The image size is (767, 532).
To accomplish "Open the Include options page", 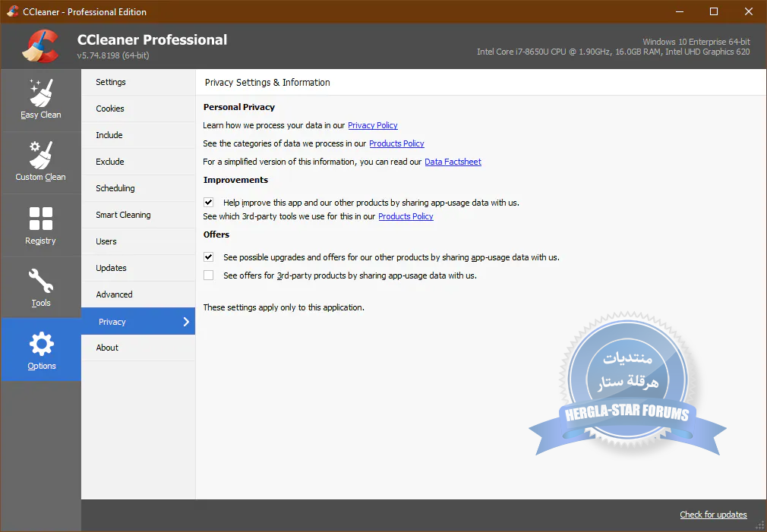I will (x=138, y=135).
